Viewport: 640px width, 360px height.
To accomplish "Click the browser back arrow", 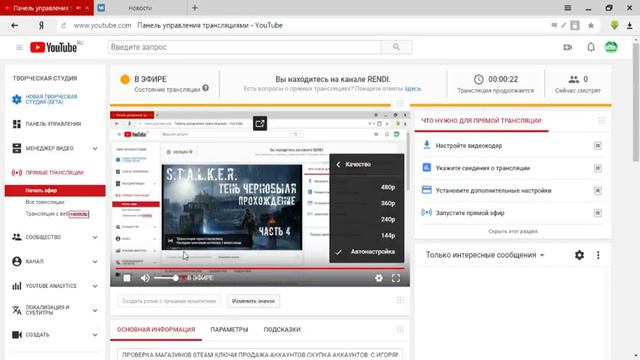I will 15,25.
